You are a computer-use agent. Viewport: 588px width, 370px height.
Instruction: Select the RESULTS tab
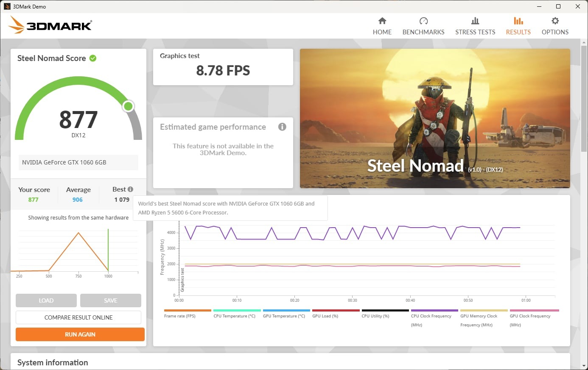click(x=518, y=26)
